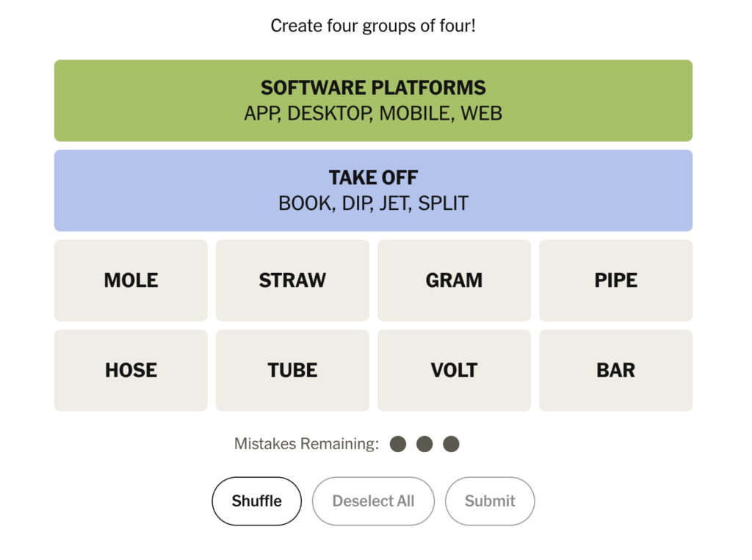
Task: Click the middle mistake dot
Action: pos(424,444)
